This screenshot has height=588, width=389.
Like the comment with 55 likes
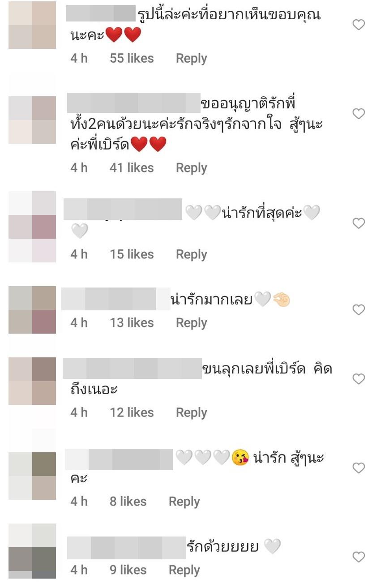pos(359,25)
